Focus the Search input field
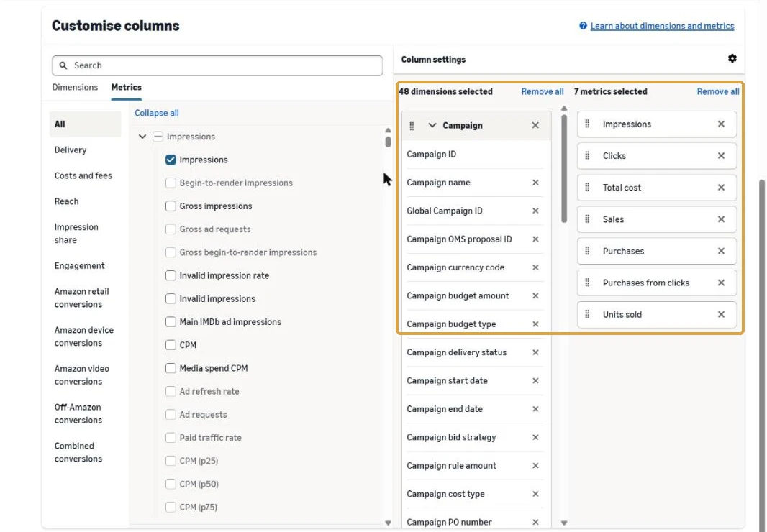 click(x=217, y=65)
